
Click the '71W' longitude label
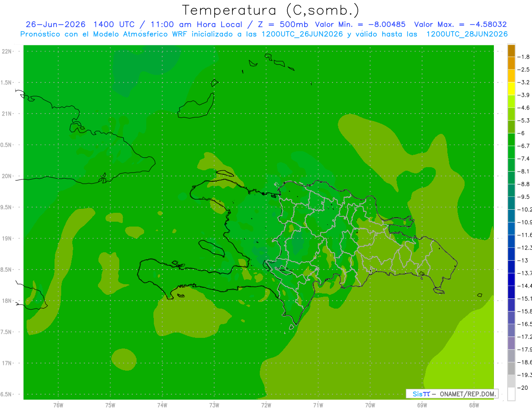coord(318,405)
